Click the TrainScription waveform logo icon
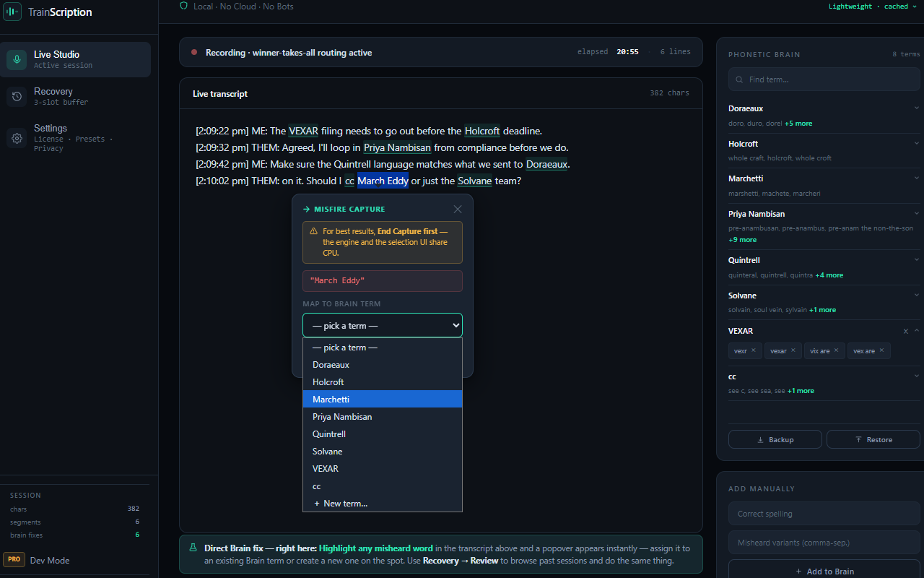 point(13,12)
